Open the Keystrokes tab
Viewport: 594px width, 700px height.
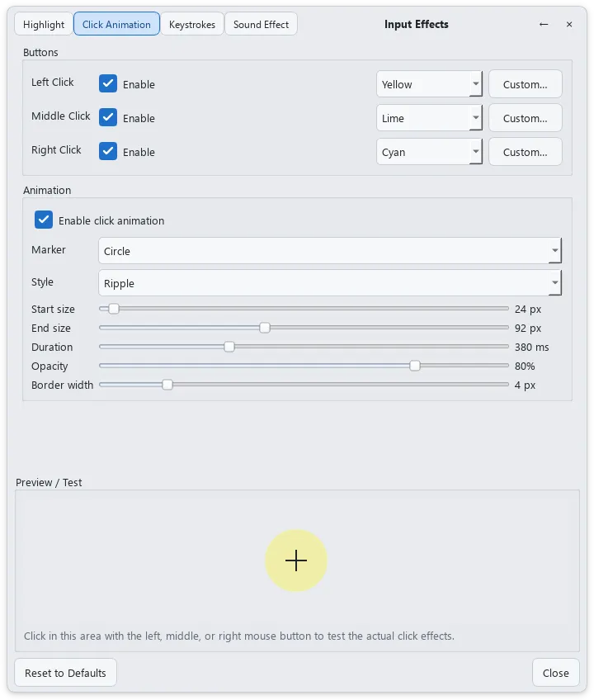tap(192, 24)
